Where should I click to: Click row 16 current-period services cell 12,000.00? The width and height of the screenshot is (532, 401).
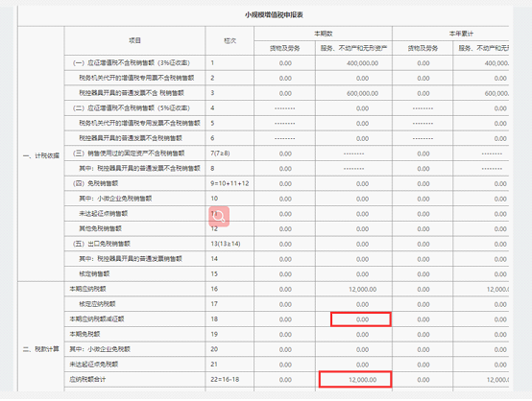[354, 289]
